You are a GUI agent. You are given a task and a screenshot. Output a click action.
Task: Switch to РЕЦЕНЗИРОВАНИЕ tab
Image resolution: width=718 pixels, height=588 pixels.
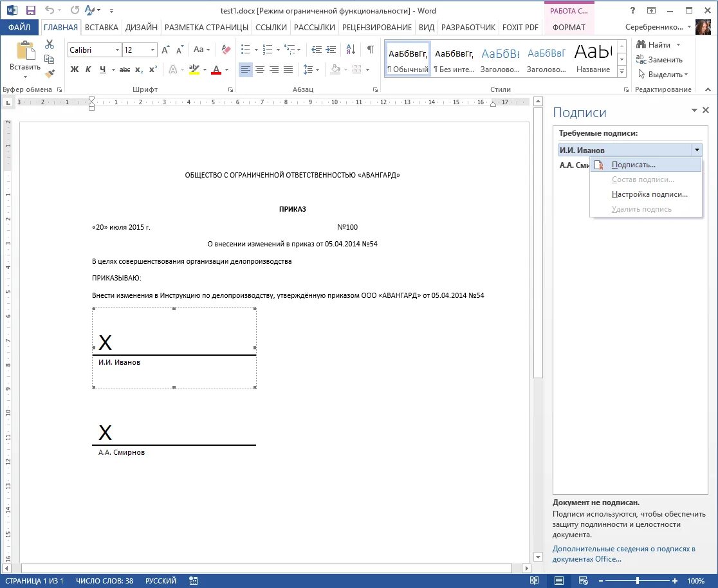377,27
